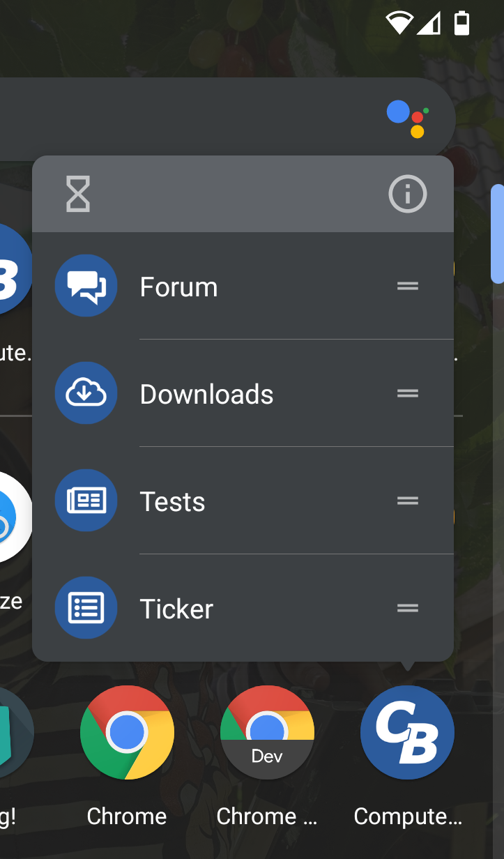Open the Downloads shortcut

[243, 393]
